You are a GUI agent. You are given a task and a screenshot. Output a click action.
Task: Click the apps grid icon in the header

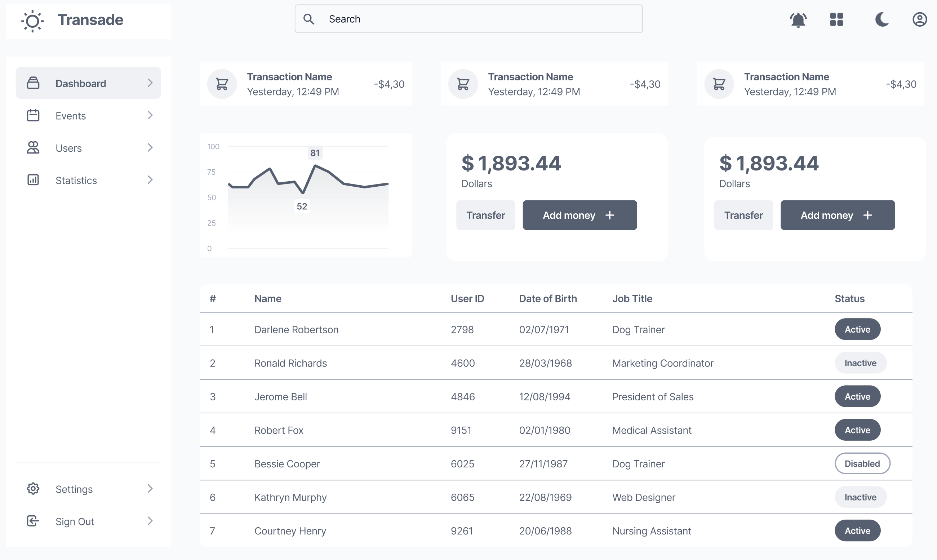(x=836, y=19)
